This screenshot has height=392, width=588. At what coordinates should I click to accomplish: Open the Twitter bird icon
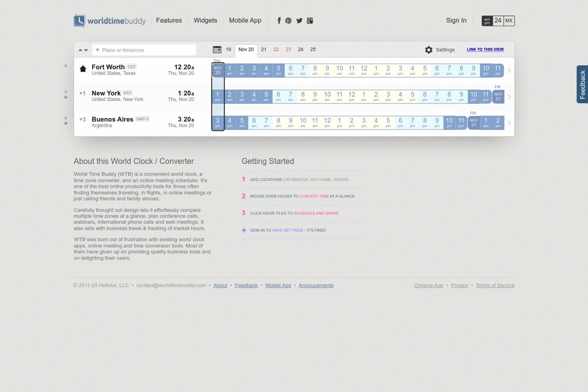point(299,21)
